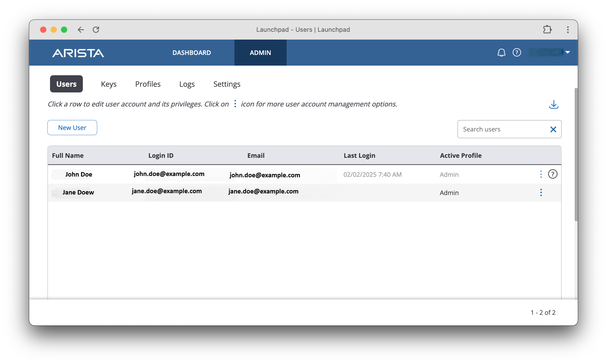
Task: Open the help icon in header
Action: pyautogui.click(x=517, y=53)
